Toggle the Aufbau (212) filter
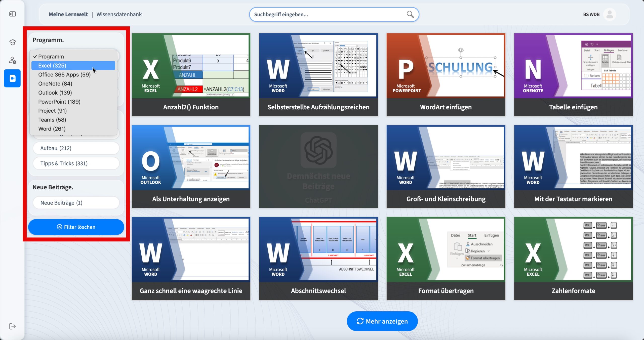This screenshot has height=340, width=644. [76, 148]
